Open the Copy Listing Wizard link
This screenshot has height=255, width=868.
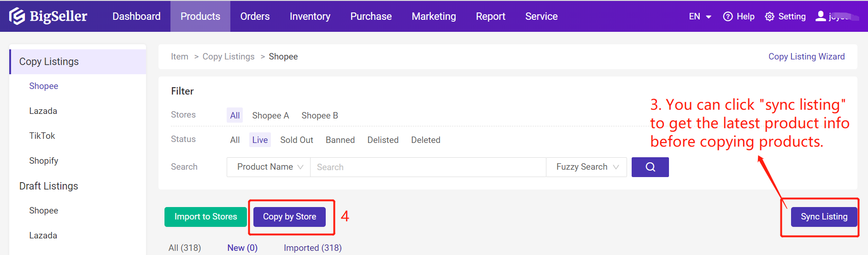click(806, 57)
